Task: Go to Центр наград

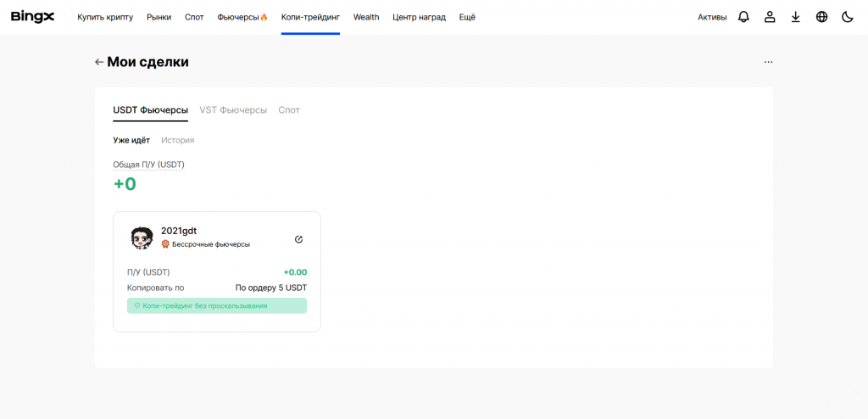Action: 419,17
